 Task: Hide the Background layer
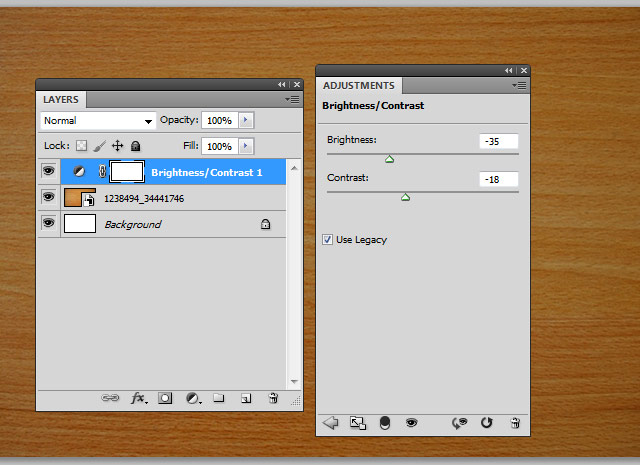[48, 224]
